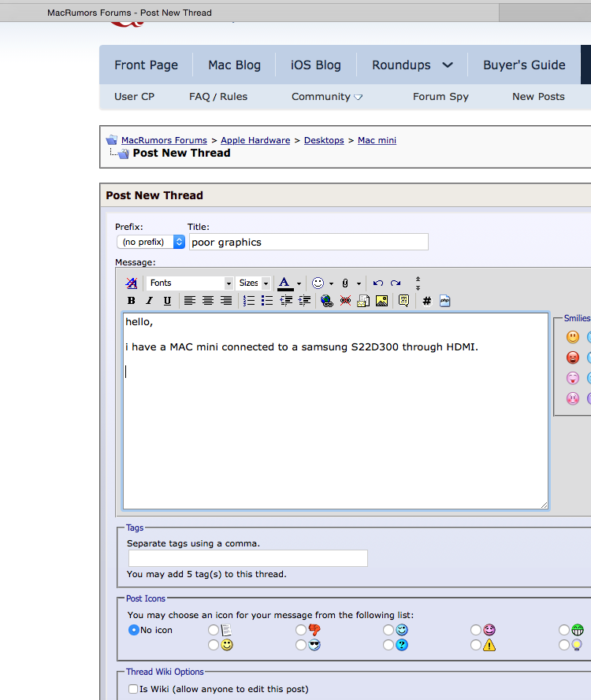The width and height of the screenshot is (591, 700).
Task: Insert an unordered bullet list
Action: coord(267,301)
